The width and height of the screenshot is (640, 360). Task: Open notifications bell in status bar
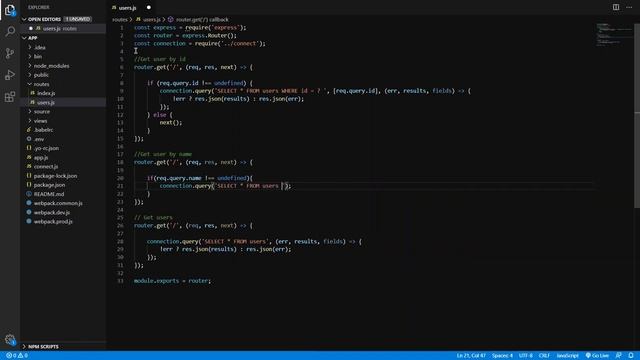pyautogui.click(x=631, y=356)
